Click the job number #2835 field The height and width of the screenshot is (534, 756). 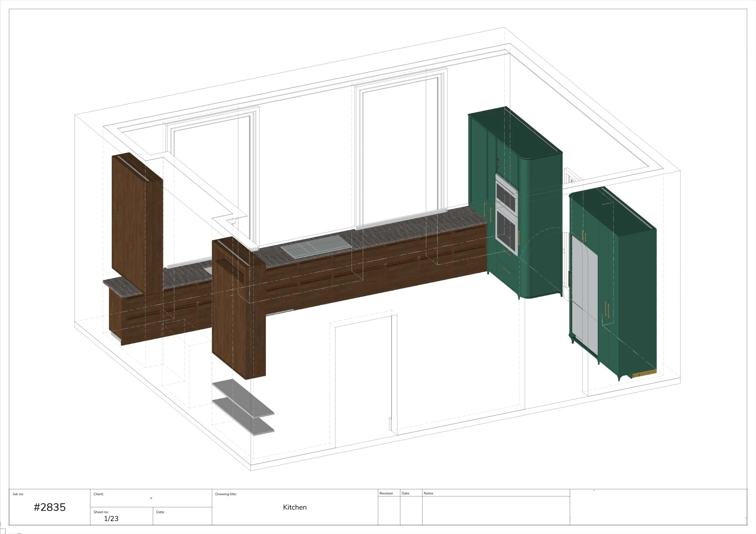pos(50,507)
